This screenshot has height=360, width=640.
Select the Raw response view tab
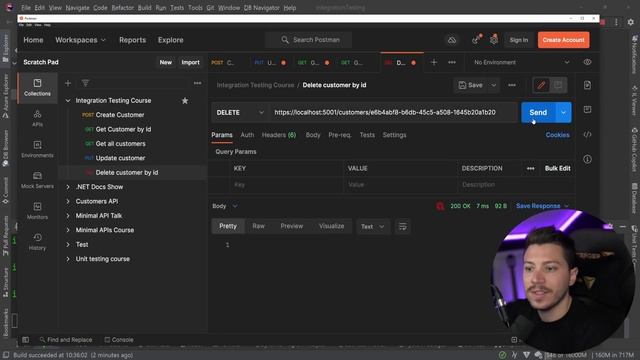pyautogui.click(x=258, y=226)
